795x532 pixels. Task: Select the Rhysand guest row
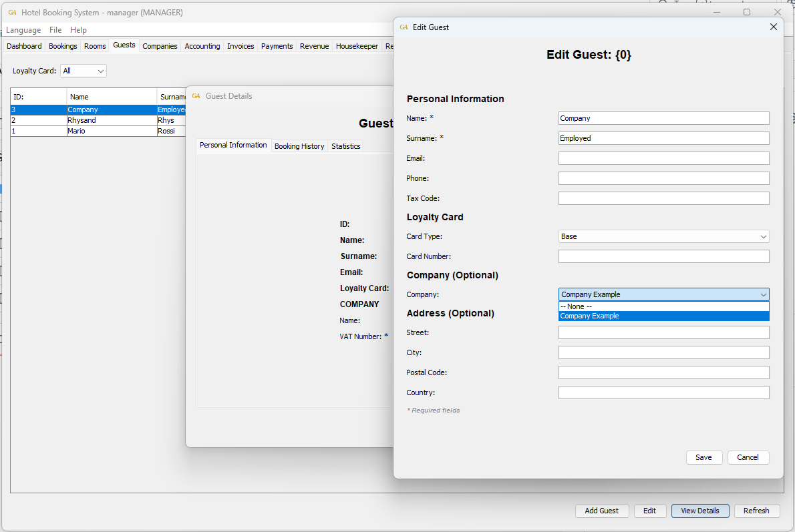[x=84, y=121]
